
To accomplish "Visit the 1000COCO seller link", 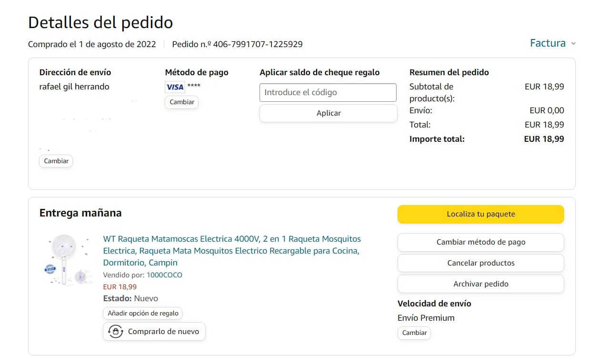I will [x=164, y=275].
